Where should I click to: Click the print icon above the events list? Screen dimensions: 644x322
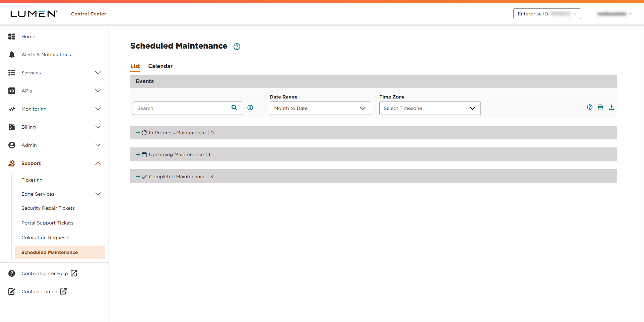[x=600, y=107]
